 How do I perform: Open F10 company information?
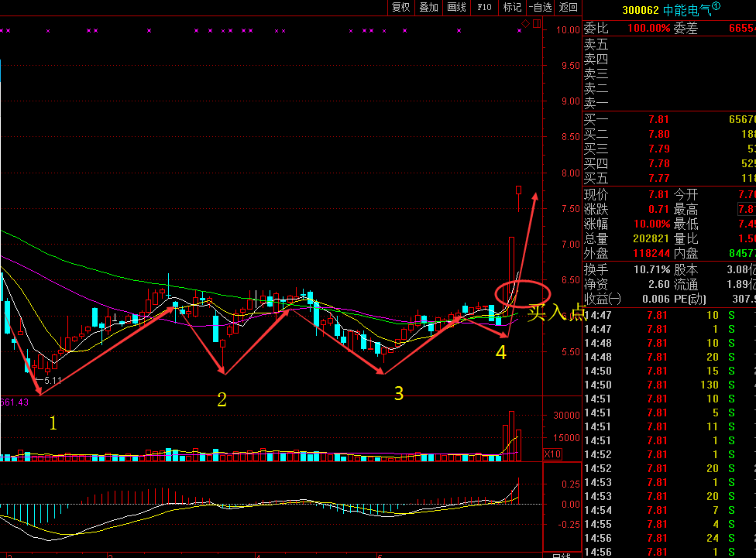484,7
